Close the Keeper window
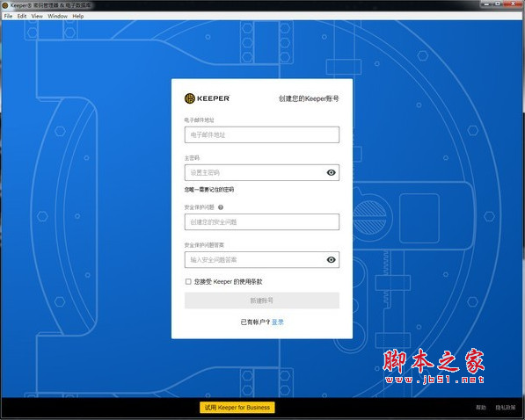This screenshot has height=420, width=525. (x=513, y=4)
